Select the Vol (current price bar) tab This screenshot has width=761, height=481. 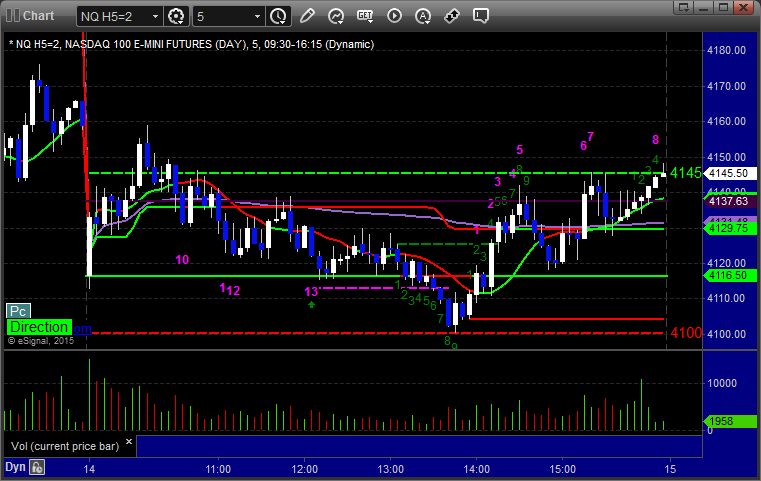coord(65,446)
